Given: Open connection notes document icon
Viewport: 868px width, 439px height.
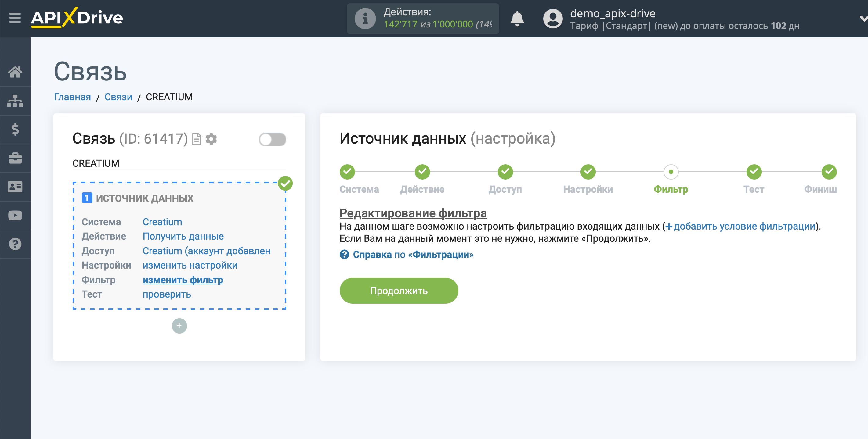Looking at the screenshot, I should (197, 139).
